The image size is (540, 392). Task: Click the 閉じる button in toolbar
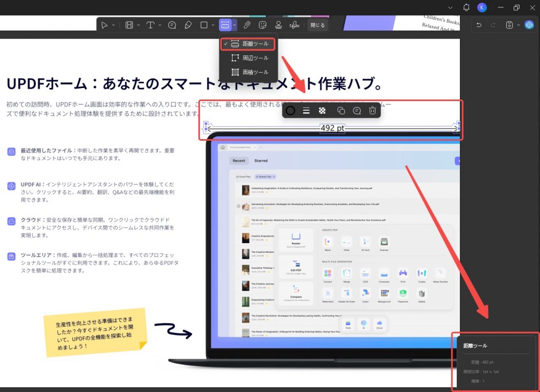(x=317, y=25)
